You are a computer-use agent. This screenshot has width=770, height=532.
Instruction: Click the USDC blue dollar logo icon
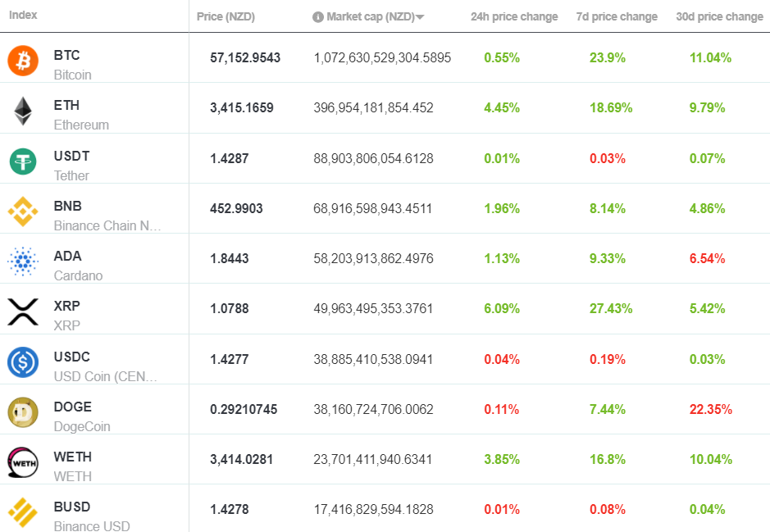(x=23, y=362)
